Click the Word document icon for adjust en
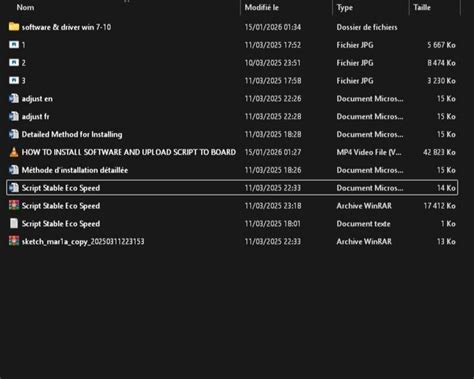The width and height of the screenshot is (474, 379). pos(14,98)
